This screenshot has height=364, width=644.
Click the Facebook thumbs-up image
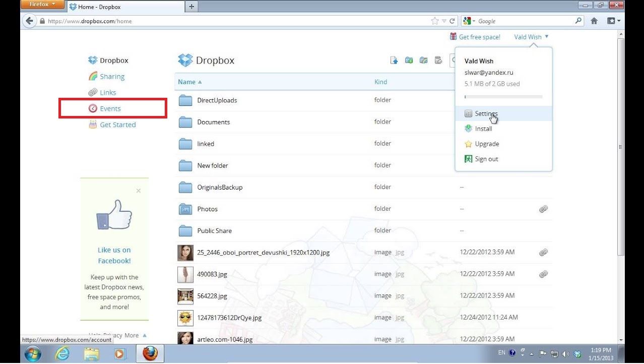pyautogui.click(x=114, y=215)
